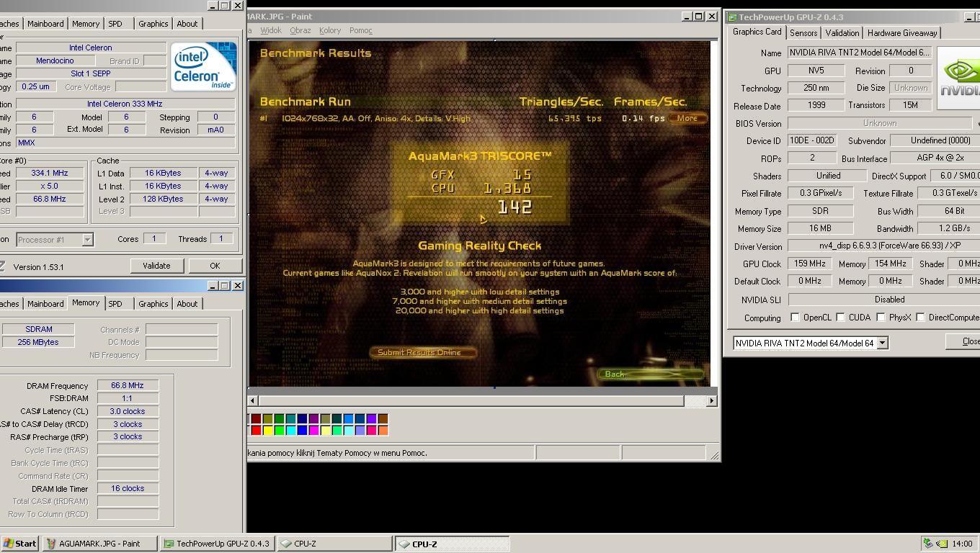Click the GPU Clock value 159 MHz
This screenshot has width=980, height=553.
(810, 264)
